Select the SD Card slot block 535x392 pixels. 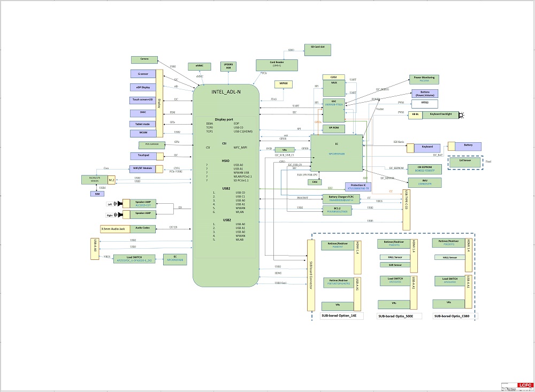318,50
